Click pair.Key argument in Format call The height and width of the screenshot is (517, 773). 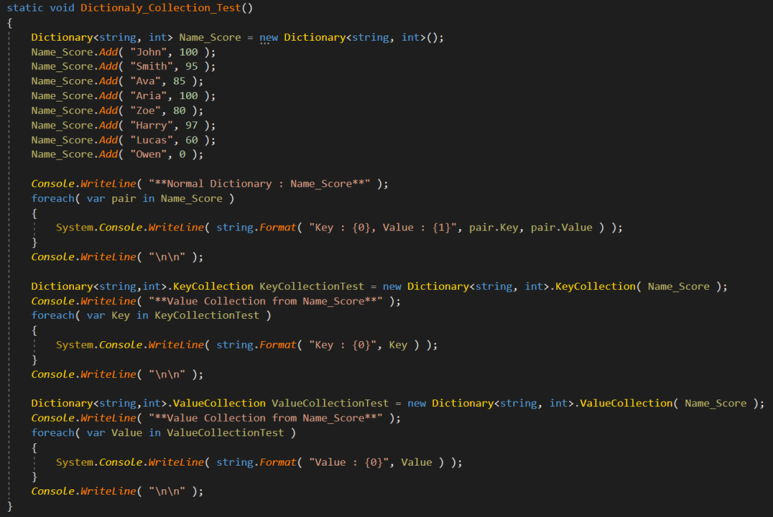coord(493,227)
